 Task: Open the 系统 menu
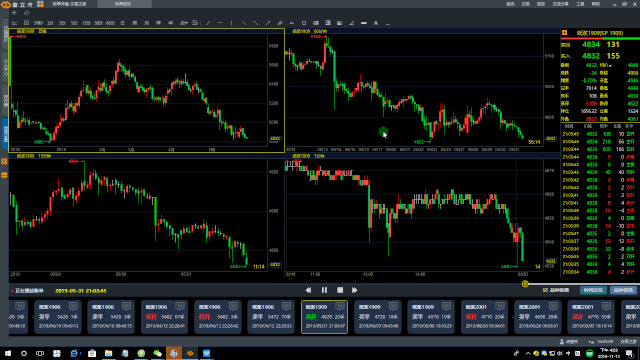510,4
